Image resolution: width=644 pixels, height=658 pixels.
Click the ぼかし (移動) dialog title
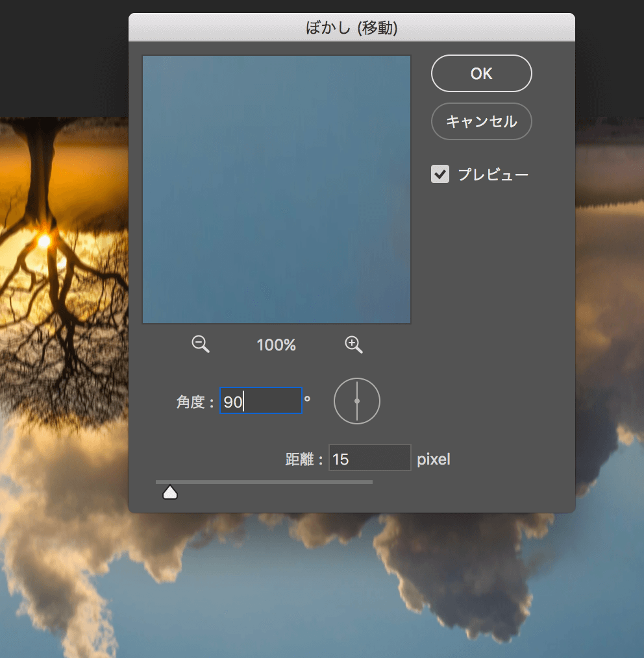coord(351,28)
